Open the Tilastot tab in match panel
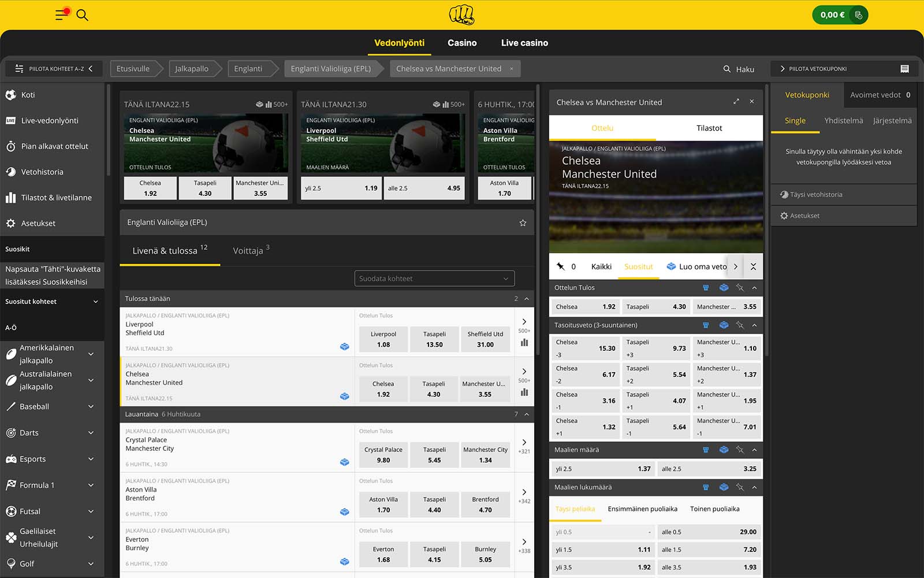 709,128
